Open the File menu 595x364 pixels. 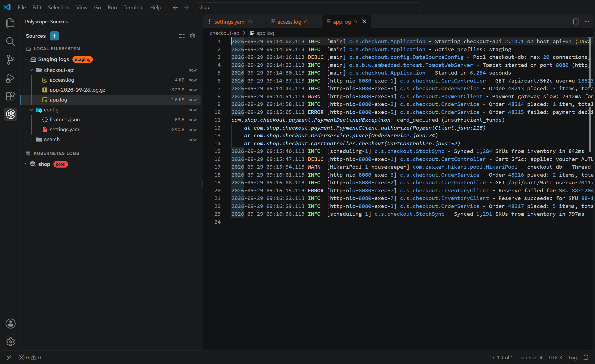click(x=22, y=7)
